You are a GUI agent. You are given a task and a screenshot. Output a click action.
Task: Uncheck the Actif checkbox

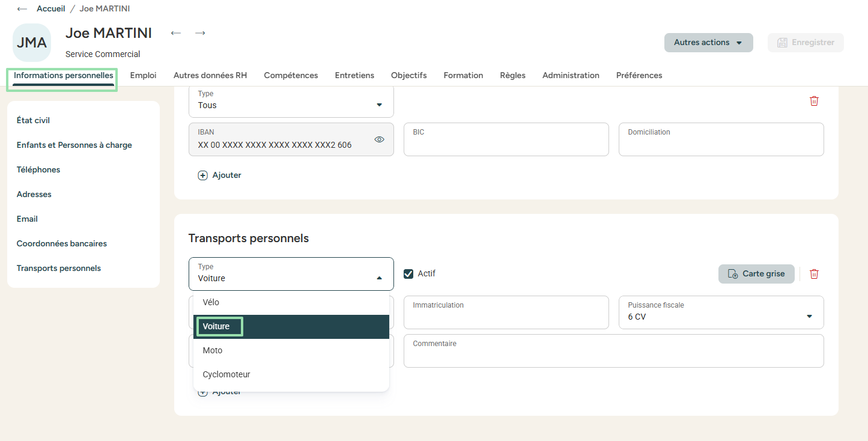pyautogui.click(x=408, y=274)
